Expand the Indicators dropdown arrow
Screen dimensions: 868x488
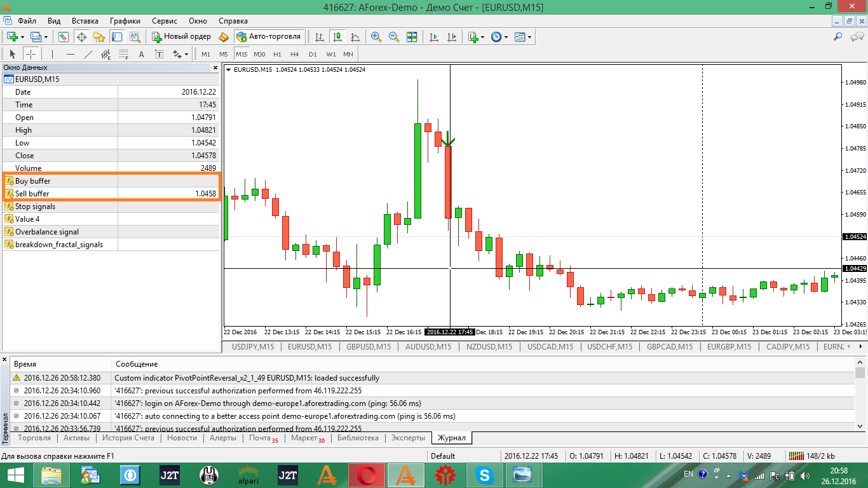coord(483,37)
